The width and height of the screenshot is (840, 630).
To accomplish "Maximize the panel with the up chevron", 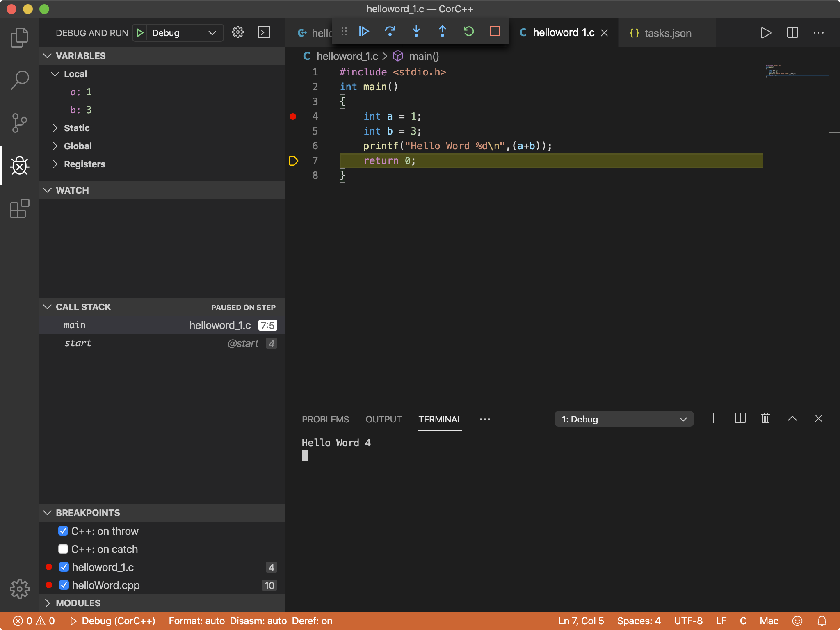I will tap(792, 418).
